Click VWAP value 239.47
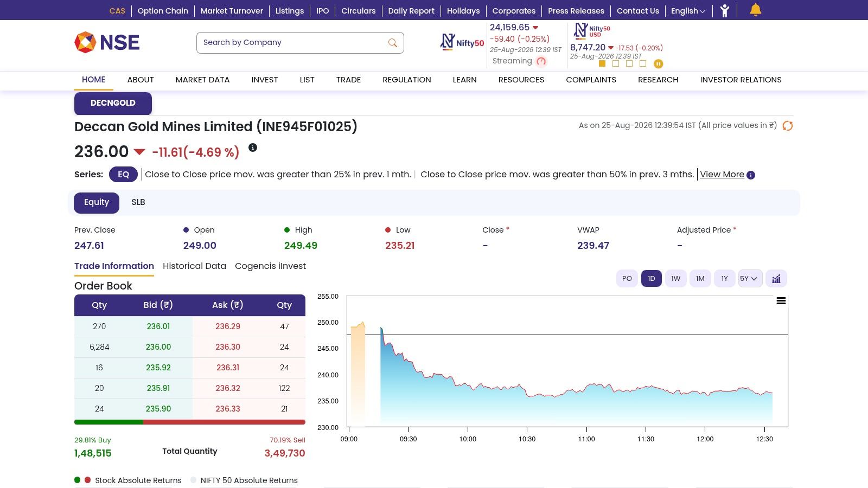Image resolution: width=868 pixels, height=488 pixels. pyautogui.click(x=593, y=246)
